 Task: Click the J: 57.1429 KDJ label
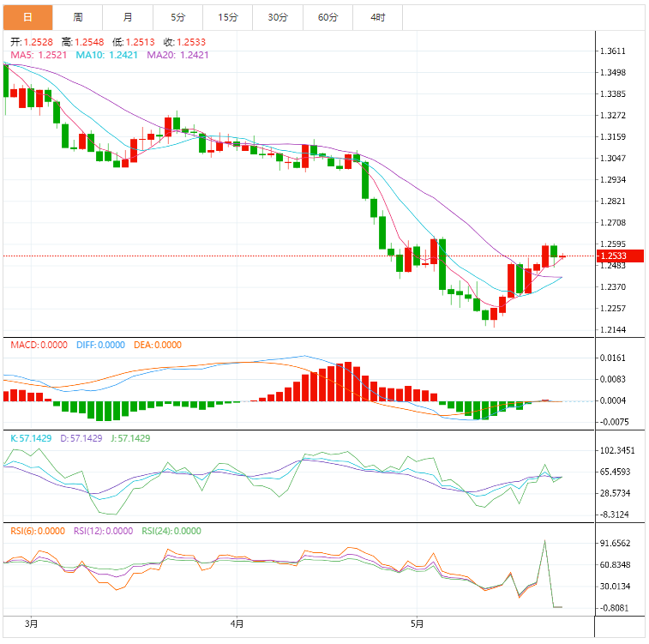(x=130, y=439)
